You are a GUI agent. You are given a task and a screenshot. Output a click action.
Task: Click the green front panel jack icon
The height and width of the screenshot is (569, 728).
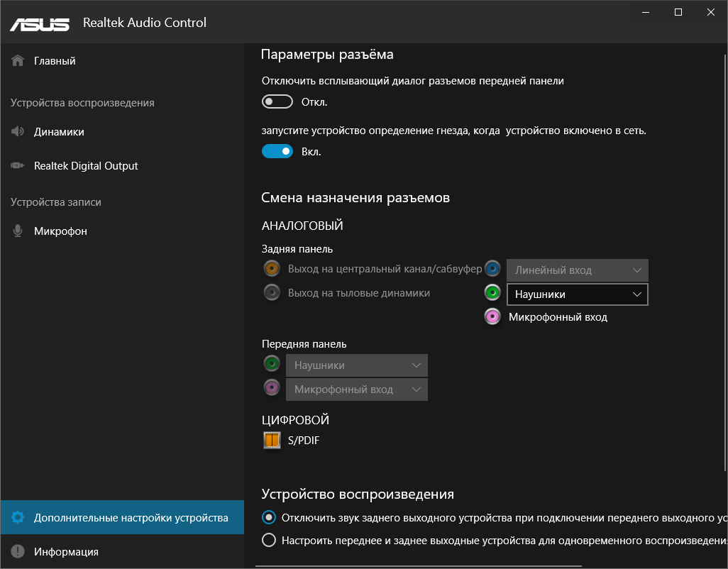(272, 365)
